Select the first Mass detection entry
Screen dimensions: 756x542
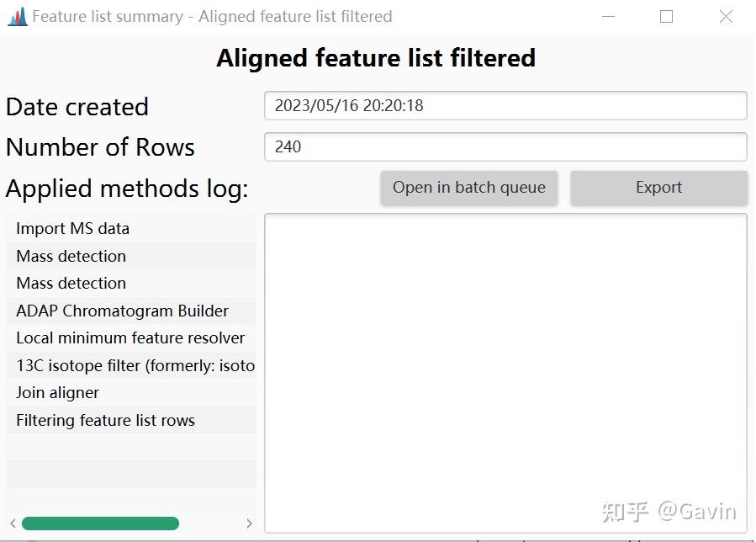[71, 256]
